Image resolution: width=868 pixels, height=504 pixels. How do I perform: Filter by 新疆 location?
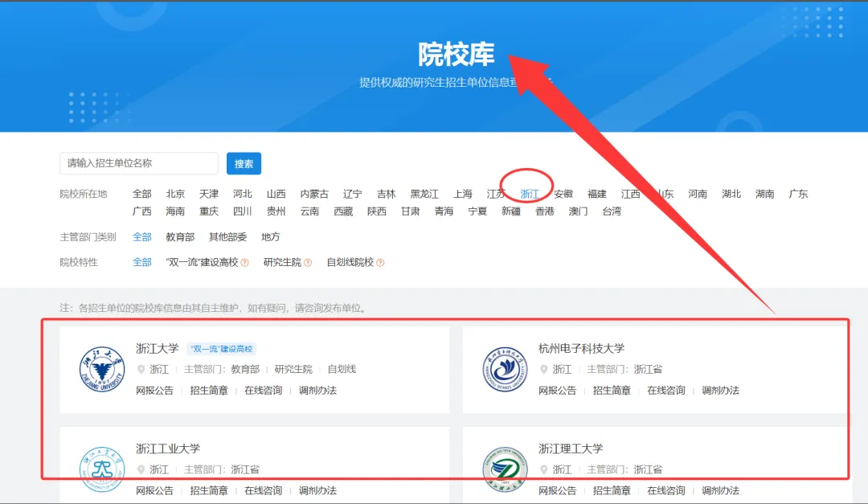[511, 211]
